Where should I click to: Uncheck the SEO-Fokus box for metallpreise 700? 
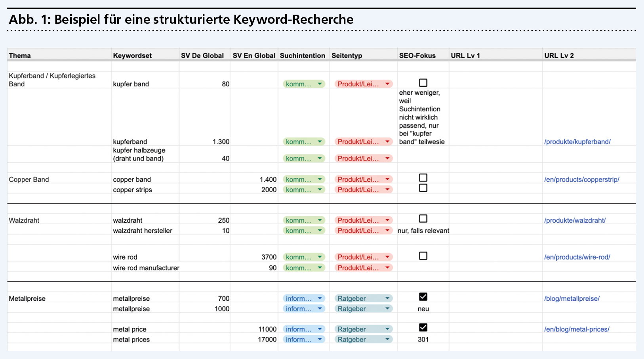coord(423,297)
